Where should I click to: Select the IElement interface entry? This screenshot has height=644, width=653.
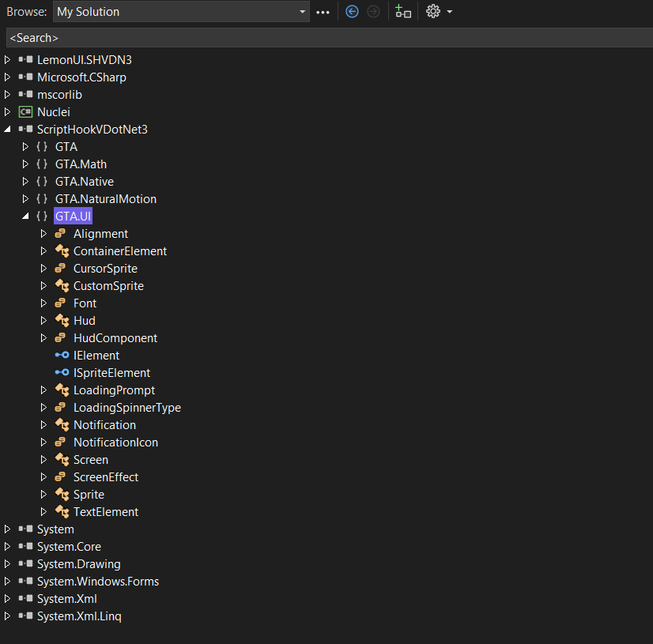96,356
